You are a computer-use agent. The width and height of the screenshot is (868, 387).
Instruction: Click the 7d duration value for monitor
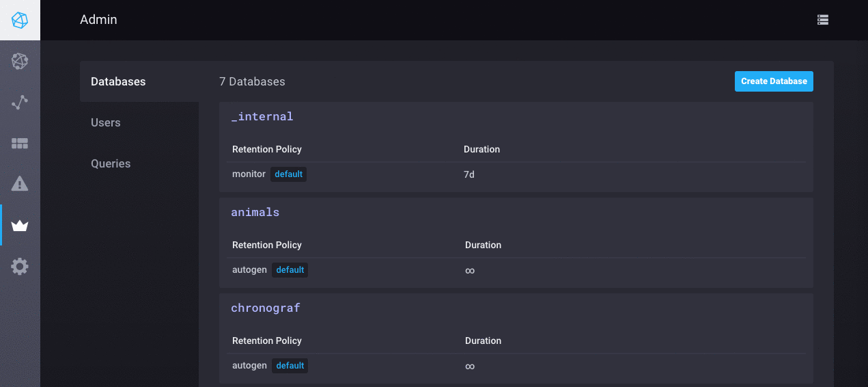(x=468, y=174)
